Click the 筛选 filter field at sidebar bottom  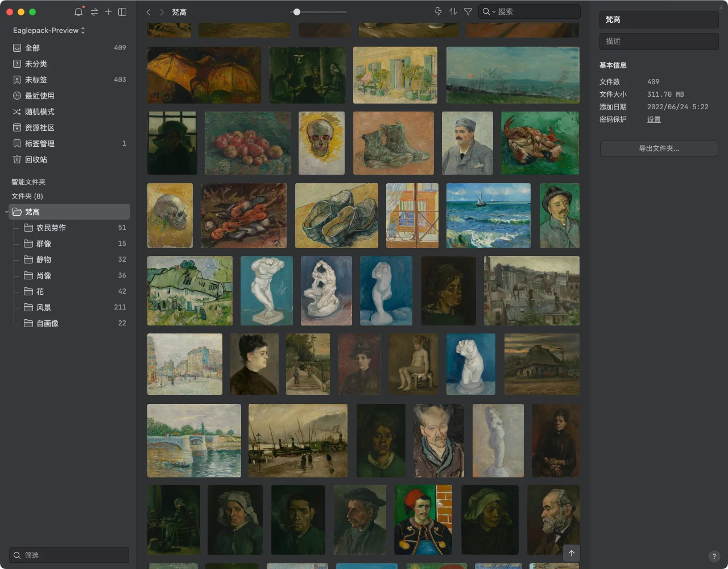point(69,555)
